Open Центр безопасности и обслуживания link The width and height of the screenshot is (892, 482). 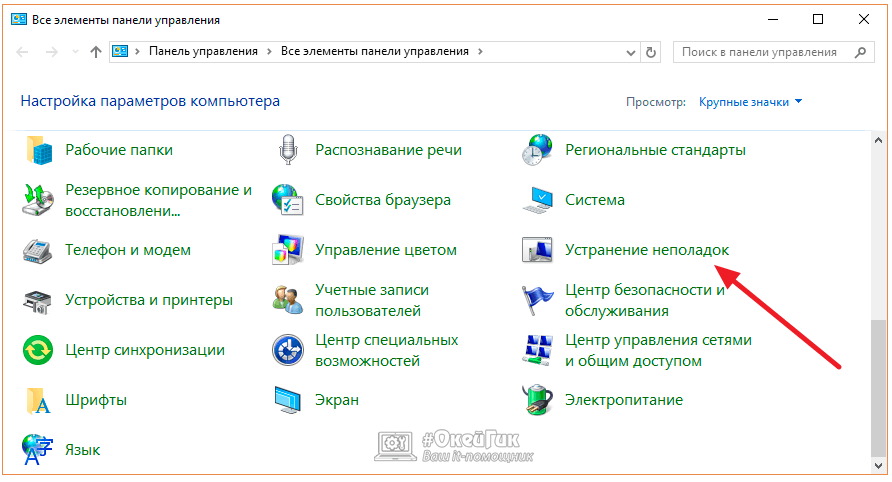tap(645, 300)
